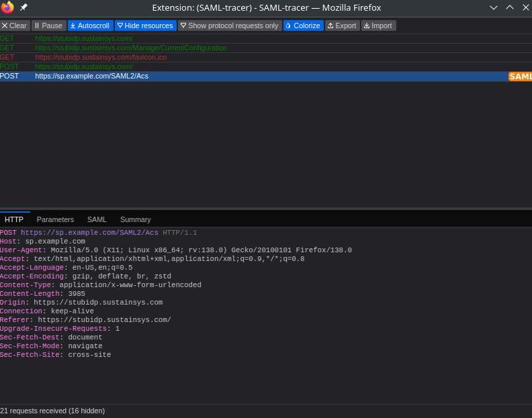Viewport: 532px width, 418px height.
Task: Click the pin window icon
Action: [24, 7]
